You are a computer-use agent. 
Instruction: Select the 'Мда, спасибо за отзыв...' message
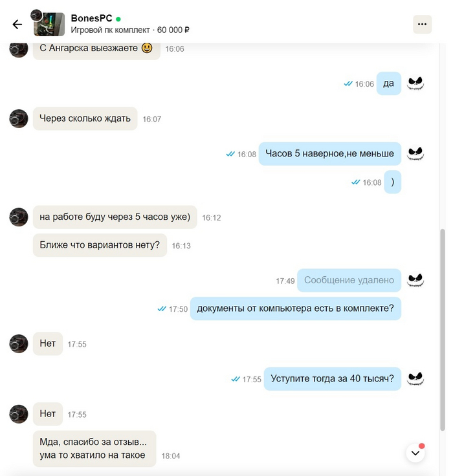(94, 449)
